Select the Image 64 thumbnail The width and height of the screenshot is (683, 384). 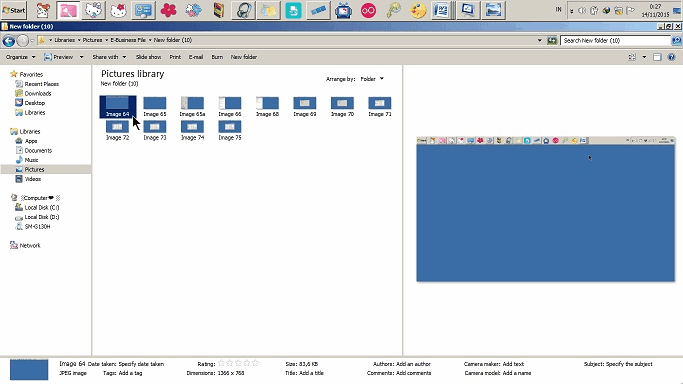(x=118, y=107)
